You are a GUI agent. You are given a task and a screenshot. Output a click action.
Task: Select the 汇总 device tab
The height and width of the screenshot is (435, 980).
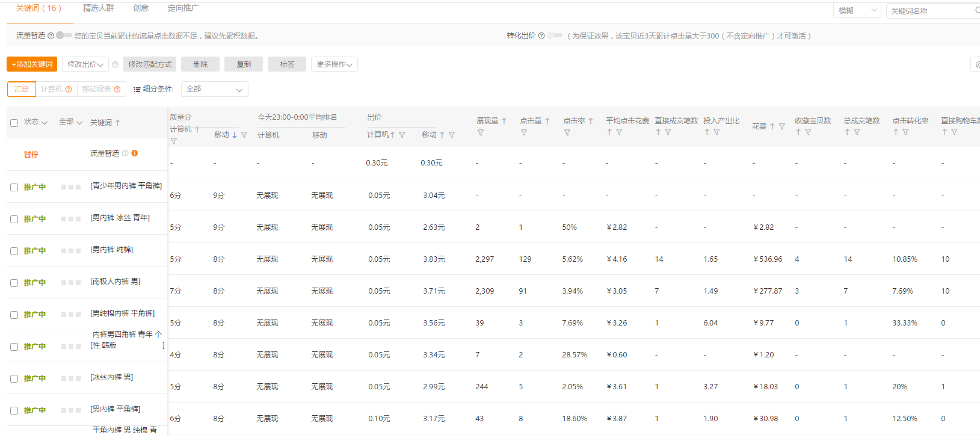click(x=22, y=89)
